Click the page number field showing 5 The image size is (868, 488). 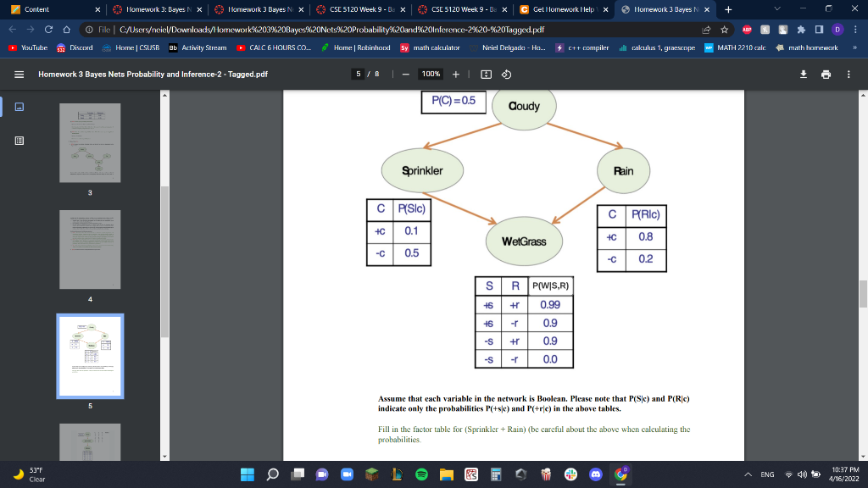point(359,75)
